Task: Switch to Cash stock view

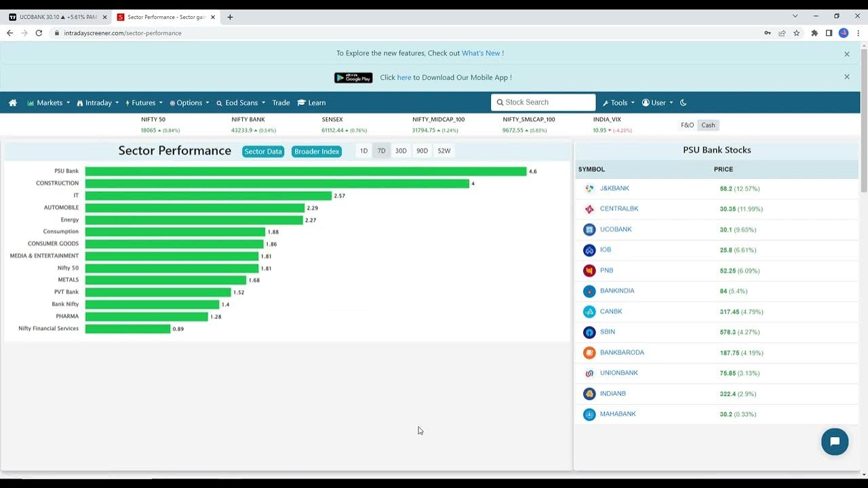Action: click(708, 125)
